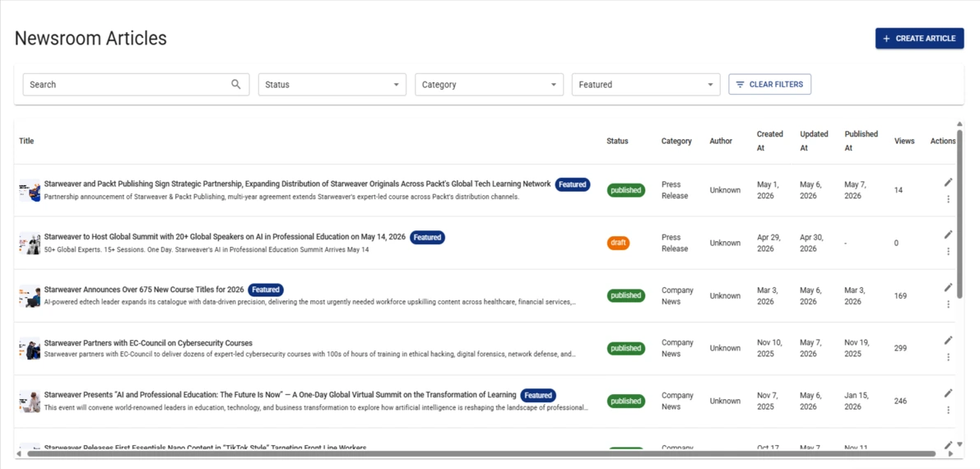The image size is (980, 469).
Task: Select Published date Nov 19, 2025
Action: 857,348
